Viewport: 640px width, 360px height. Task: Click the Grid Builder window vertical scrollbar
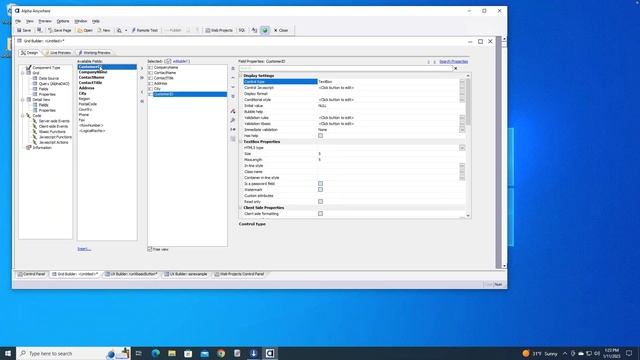[504, 152]
